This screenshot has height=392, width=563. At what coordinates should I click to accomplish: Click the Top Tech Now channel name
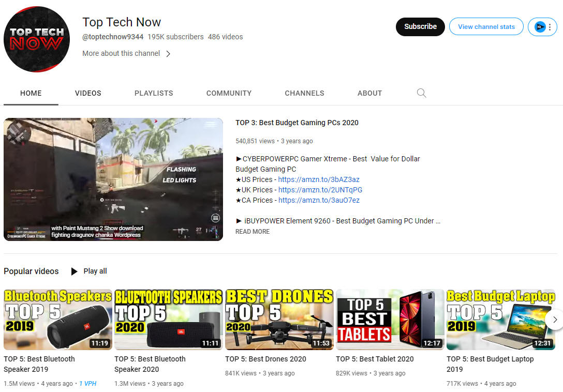(122, 22)
